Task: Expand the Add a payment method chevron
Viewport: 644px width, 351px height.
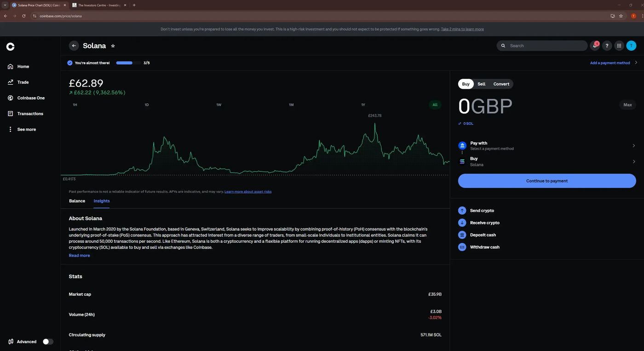Action: click(x=636, y=63)
